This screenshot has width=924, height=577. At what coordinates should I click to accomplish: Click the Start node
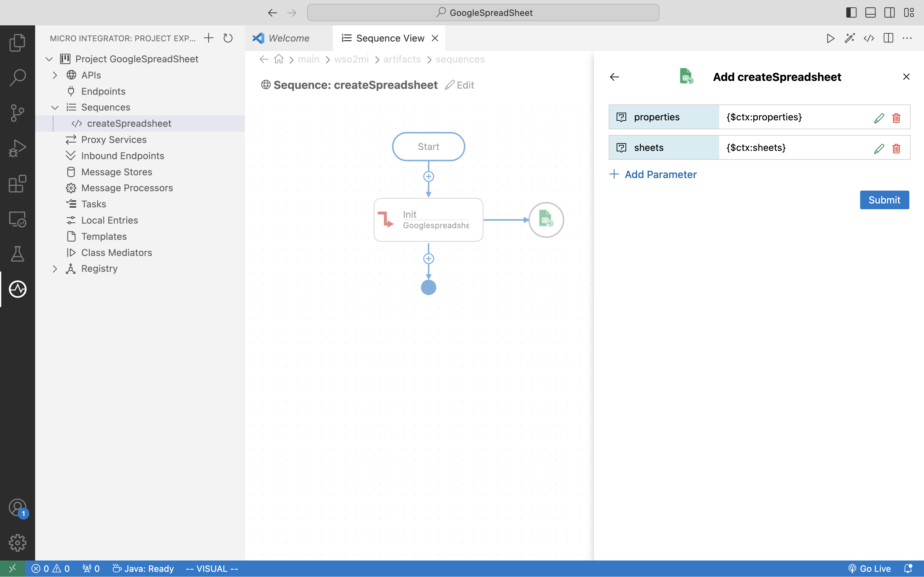[428, 147]
